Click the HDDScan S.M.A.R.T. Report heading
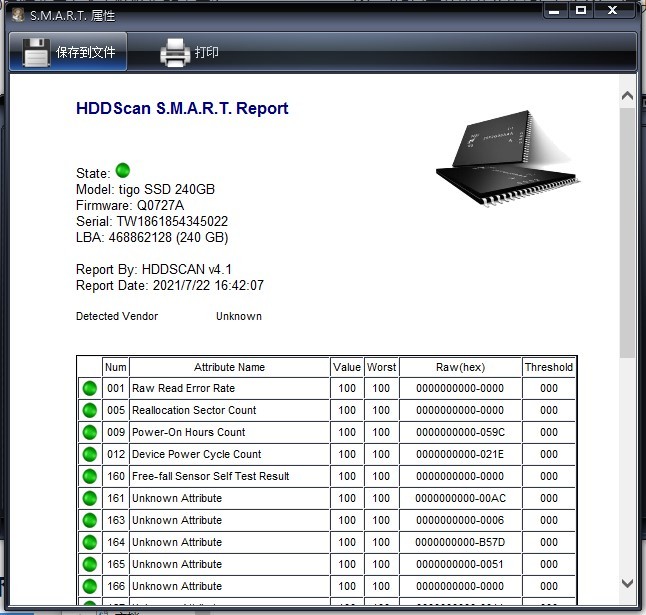Screen dimensions: 646x615 point(182,108)
